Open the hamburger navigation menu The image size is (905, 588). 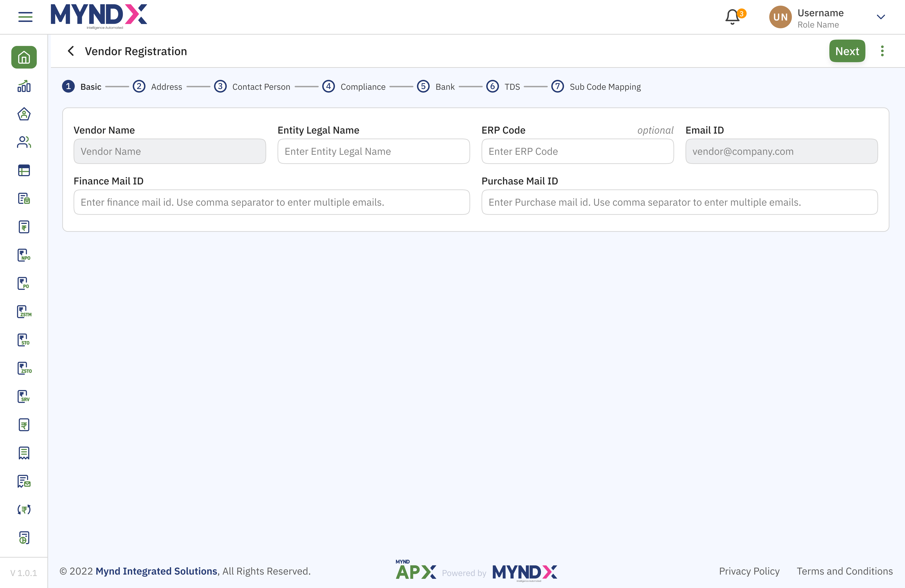tap(25, 17)
